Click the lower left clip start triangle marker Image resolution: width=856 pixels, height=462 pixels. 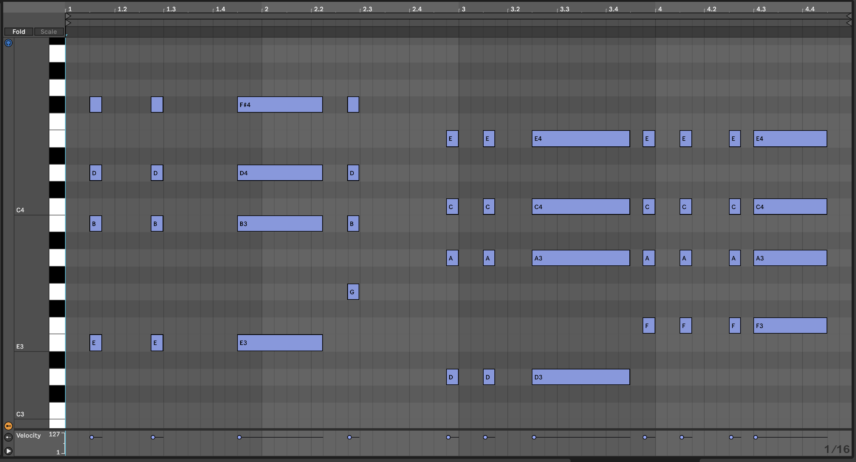[68, 23]
